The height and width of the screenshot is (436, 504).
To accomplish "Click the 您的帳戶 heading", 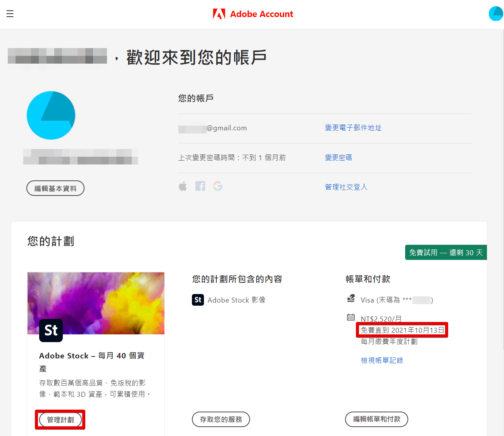I will (196, 98).
